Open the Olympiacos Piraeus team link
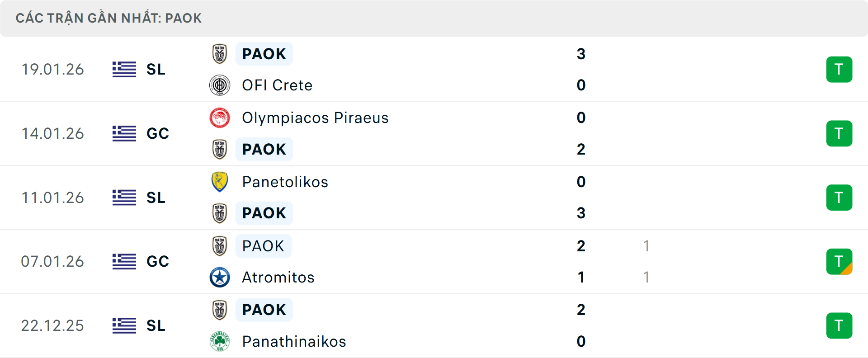This screenshot has width=868, height=358. tap(315, 118)
